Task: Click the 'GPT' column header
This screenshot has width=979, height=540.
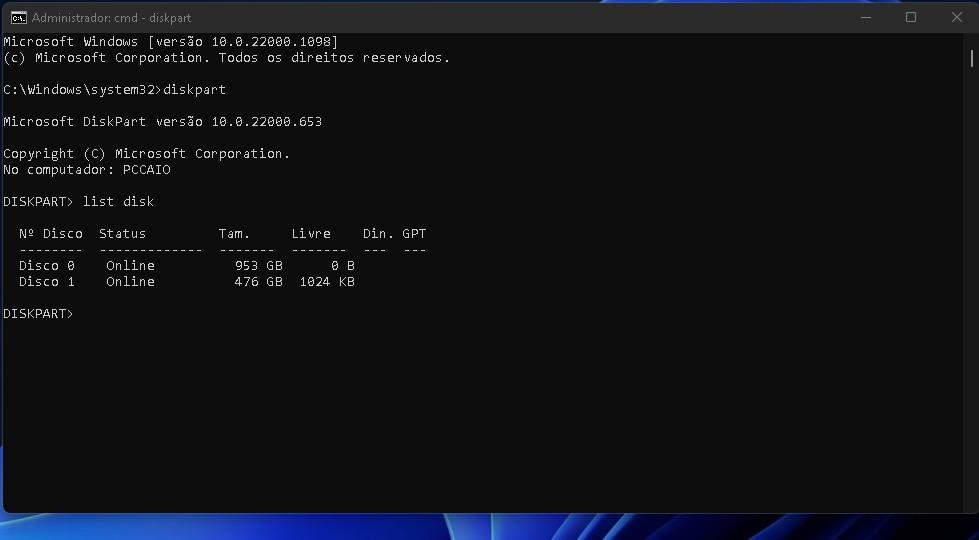Action: click(x=414, y=233)
